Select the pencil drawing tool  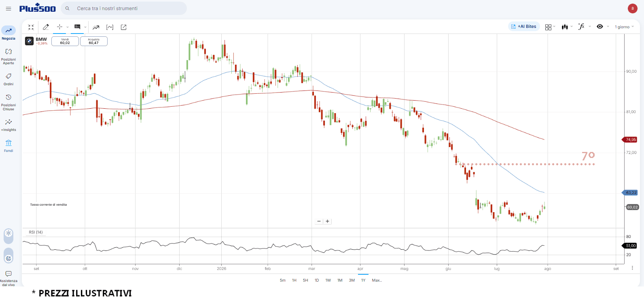(x=46, y=27)
